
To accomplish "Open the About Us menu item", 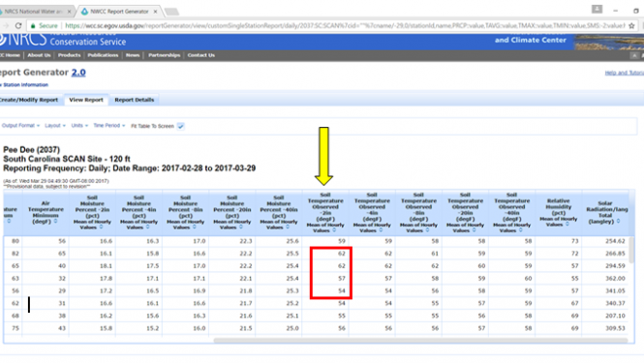I will click(39, 55).
